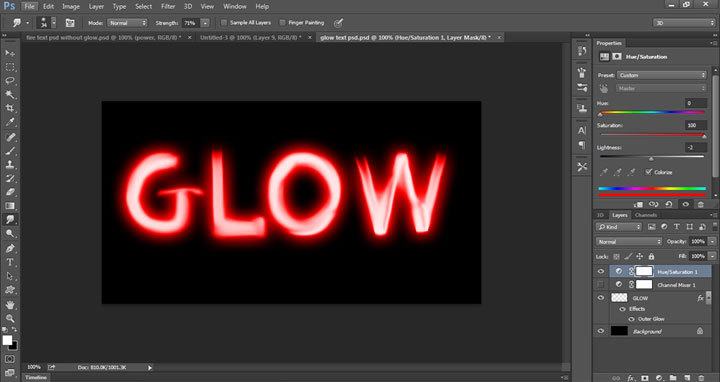Open the layer filter Kind dropdown
Image resolution: width=720 pixels, height=382 pixels.
(x=619, y=227)
